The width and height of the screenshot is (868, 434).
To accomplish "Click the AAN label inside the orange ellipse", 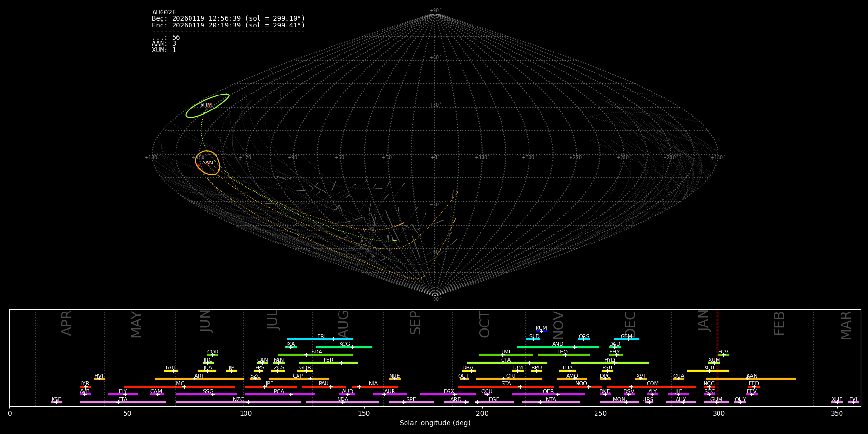I will pyautogui.click(x=207, y=163).
